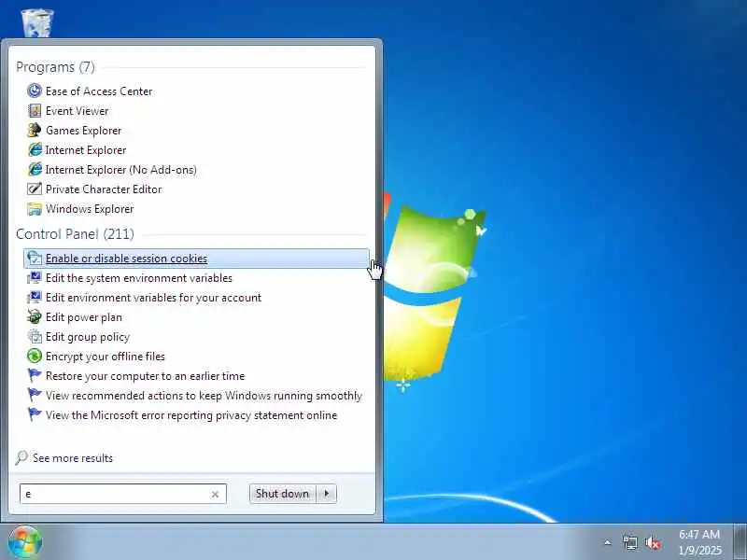Expand the Programs (7) results header
This screenshot has width=747, height=560.
coord(55,66)
